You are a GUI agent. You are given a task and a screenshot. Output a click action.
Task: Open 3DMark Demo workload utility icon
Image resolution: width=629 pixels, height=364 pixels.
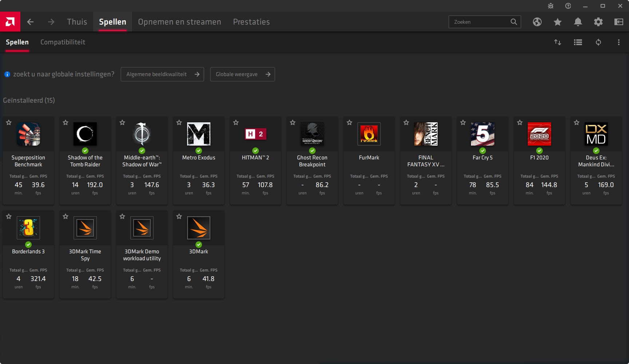pos(142,228)
